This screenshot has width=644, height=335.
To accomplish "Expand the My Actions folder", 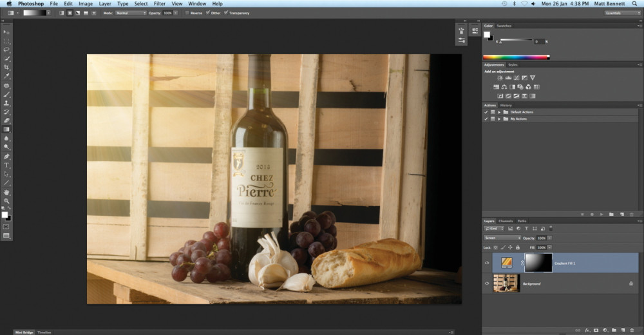I will click(x=500, y=119).
